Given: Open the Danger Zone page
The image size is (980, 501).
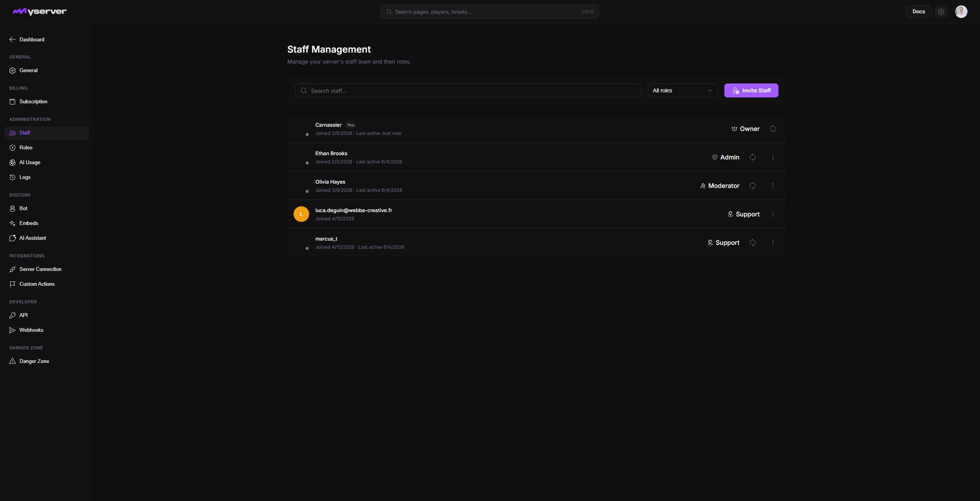Looking at the screenshot, I should click(47, 361).
